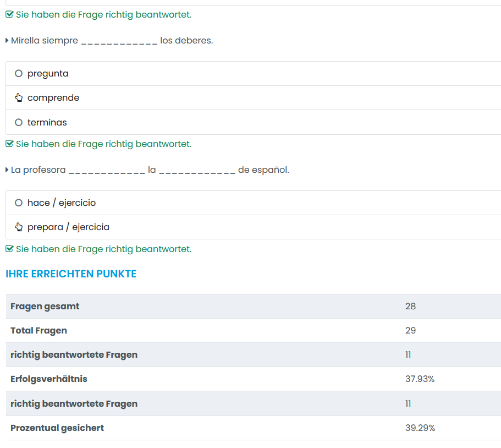The height and width of the screenshot is (448, 501).
Task: Click the prepara / ejercicia answer text
Action: pyautogui.click(x=68, y=227)
